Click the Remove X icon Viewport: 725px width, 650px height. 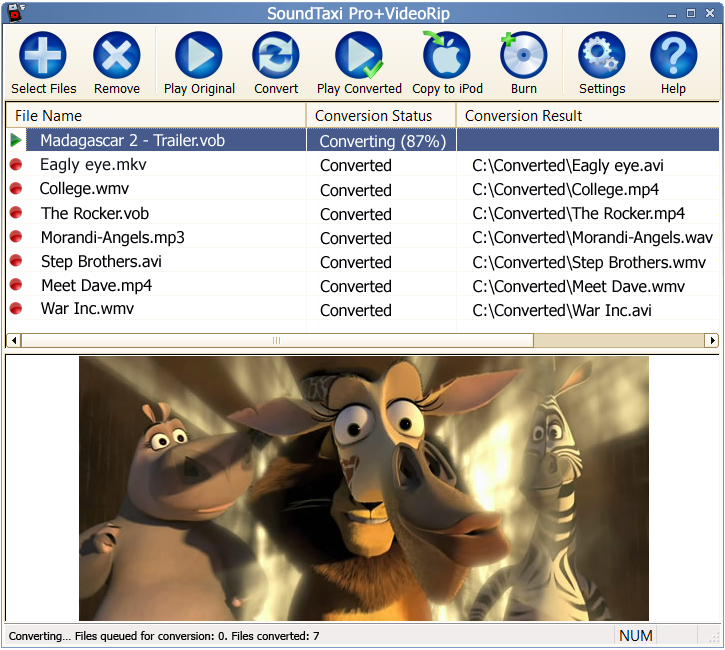(x=117, y=55)
